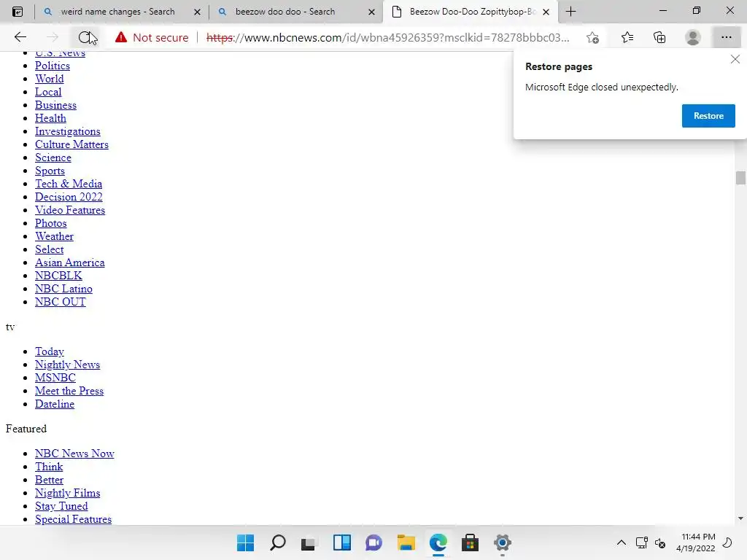Open a new tab with plus icon
The image size is (747, 560).
click(x=570, y=12)
